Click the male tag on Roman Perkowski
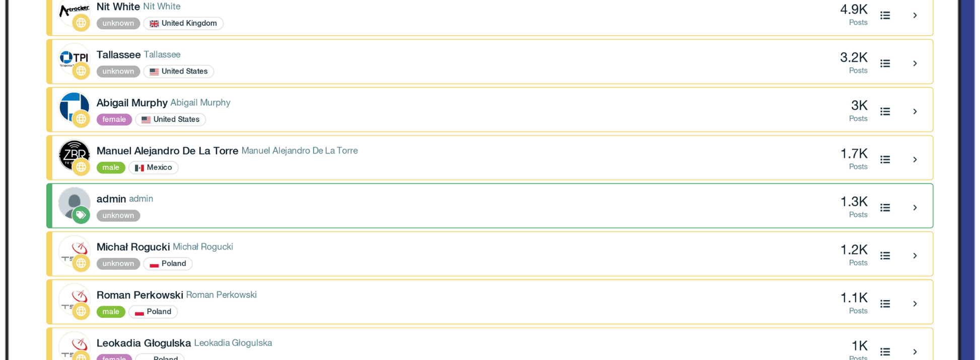 pyautogui.click(x=111, y=312)
